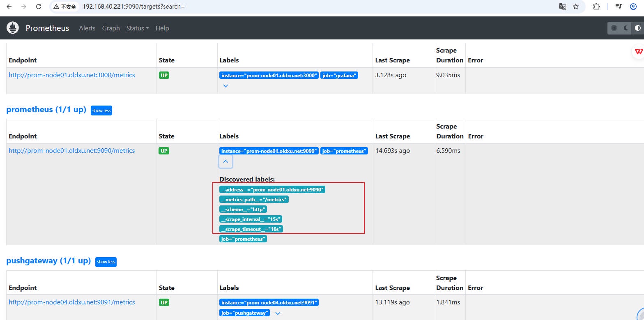Expand labels for the grafana target
Viewport: 644px width, 320px height.
[x=225, y=86]
